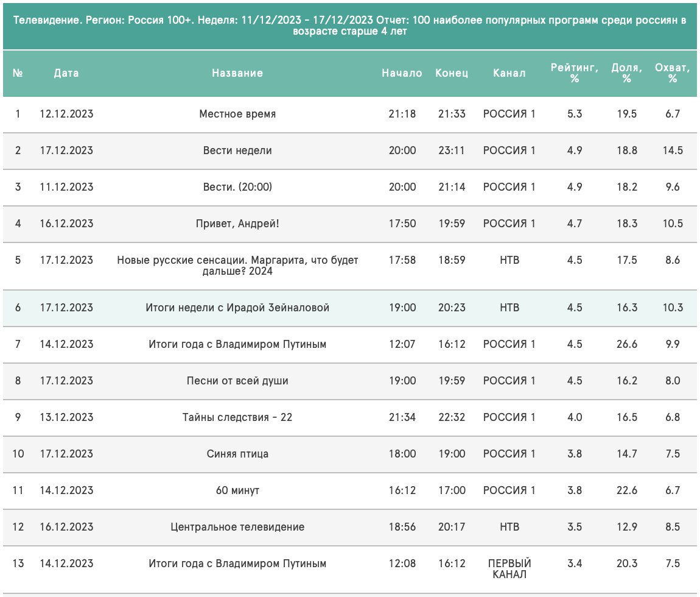700x597 pixels.
Task: Click the "Конец" column header
Action: [452, 73]
